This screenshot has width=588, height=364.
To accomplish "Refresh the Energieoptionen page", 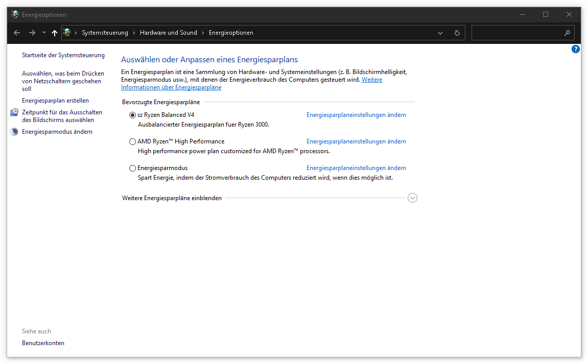I will point(457,33).
